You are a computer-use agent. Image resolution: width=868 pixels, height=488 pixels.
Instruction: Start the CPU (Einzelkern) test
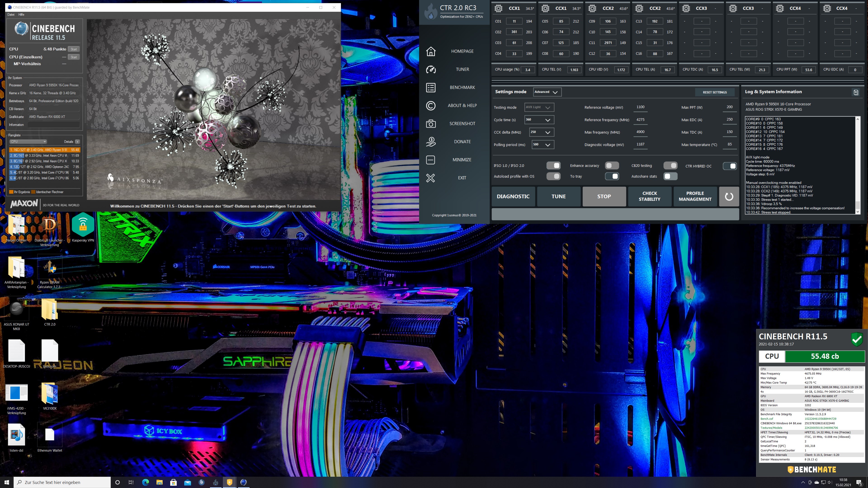(74, 57)
